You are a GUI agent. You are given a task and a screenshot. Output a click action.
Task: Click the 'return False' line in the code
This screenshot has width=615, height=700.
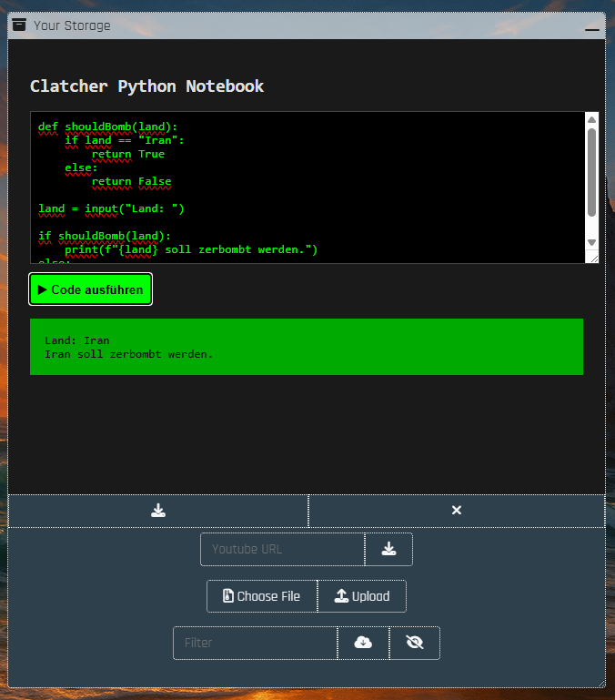coord(132,181)
